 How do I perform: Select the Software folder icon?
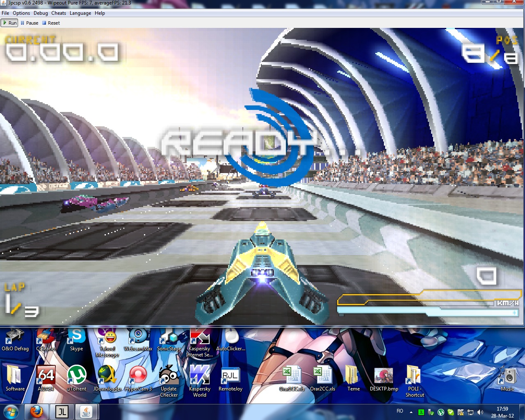pos(15,378)
